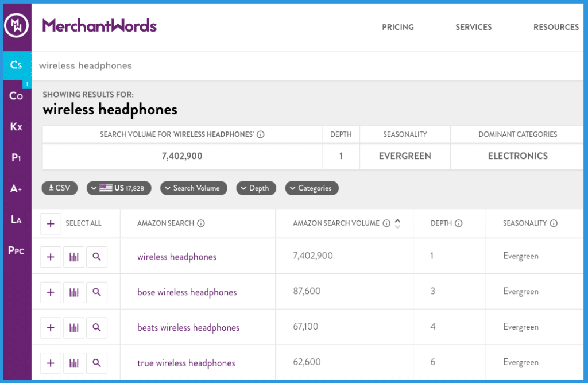Screen dimensions: 588x383
Task: Open the Search Volume filter dropdown
Action: 194,188
